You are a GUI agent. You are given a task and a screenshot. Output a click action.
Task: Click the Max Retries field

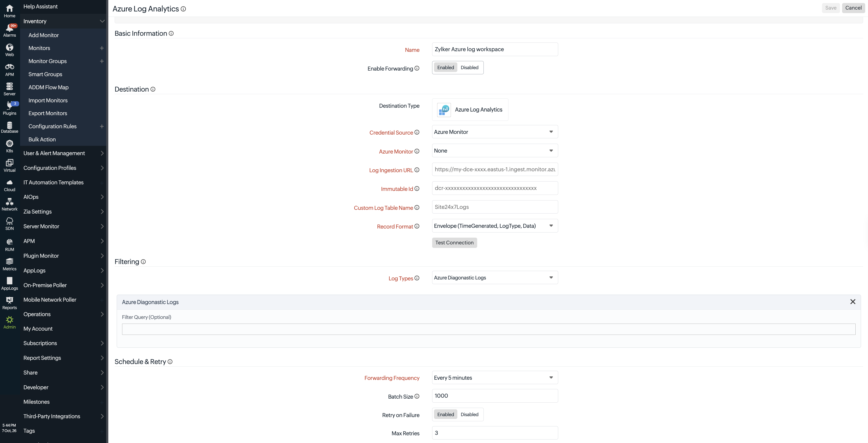495,433
